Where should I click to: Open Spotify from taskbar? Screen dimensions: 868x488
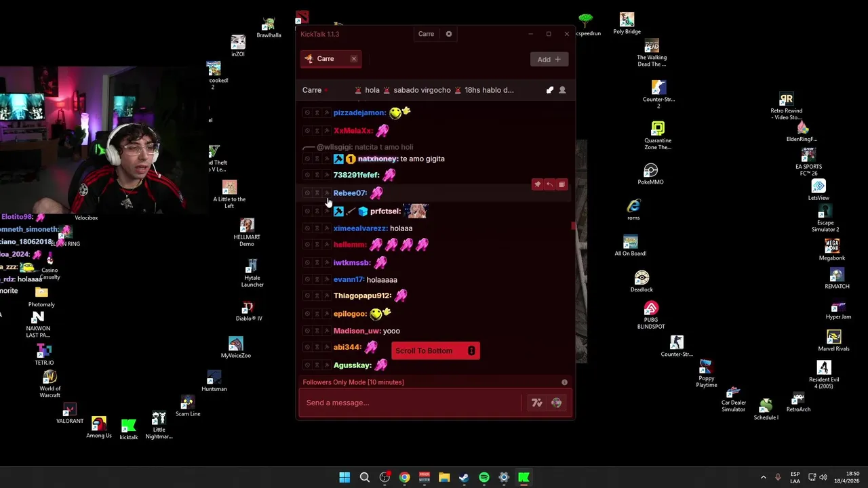click(484, 477)
